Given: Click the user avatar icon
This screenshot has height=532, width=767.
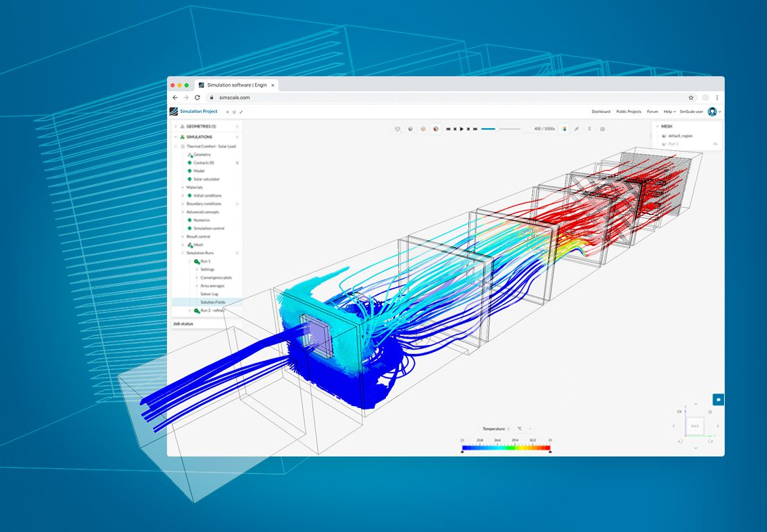Looking at the screenshot, I should pyautogui.click(x=712, y=112).
